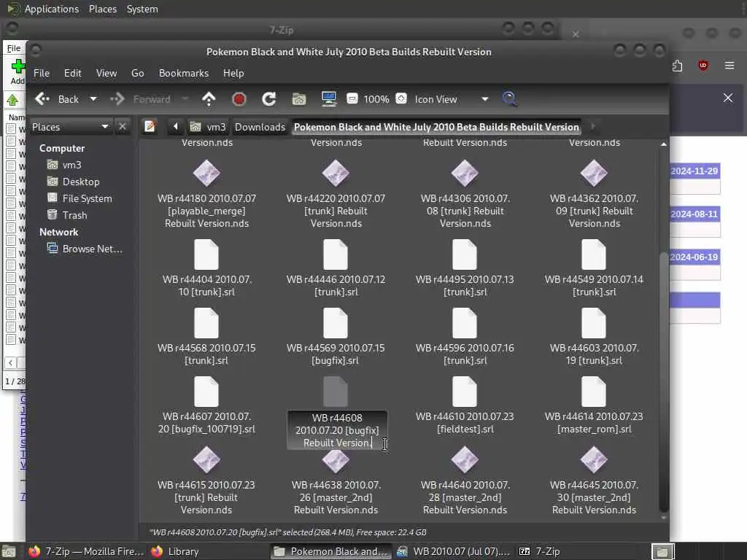Screen dimensions: 747x560
Task: Open Firefox hamburger menu in background window
Action: 729,65
